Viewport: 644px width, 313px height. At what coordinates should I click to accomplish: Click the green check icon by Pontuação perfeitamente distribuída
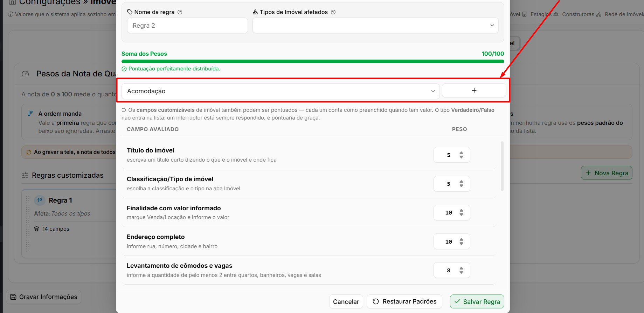[124, 69]
